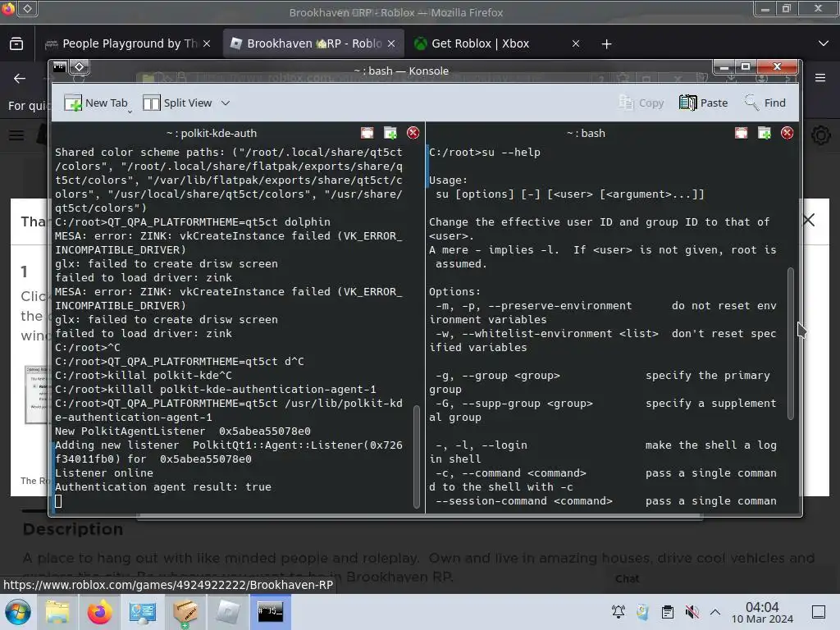Expand the New Tab profile dropdown arrow
840x630 pixels.
[130, 111]
